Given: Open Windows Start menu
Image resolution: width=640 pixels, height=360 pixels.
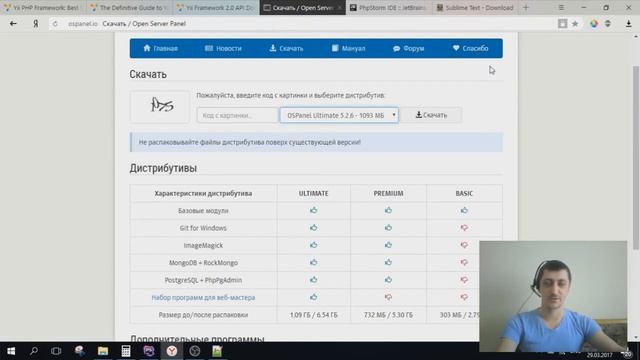Looking at the screenshot, I should tap(11, 351).
